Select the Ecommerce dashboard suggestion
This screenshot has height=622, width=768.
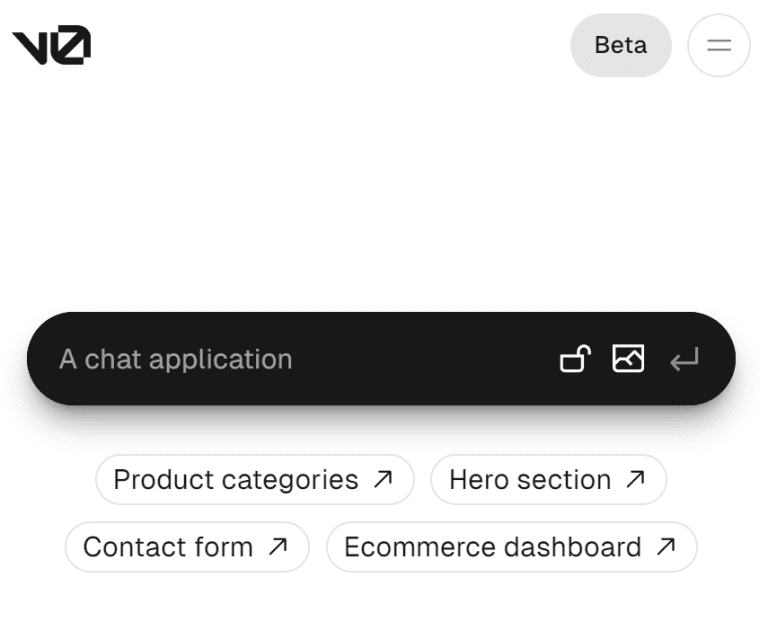[x=493, y=547]
